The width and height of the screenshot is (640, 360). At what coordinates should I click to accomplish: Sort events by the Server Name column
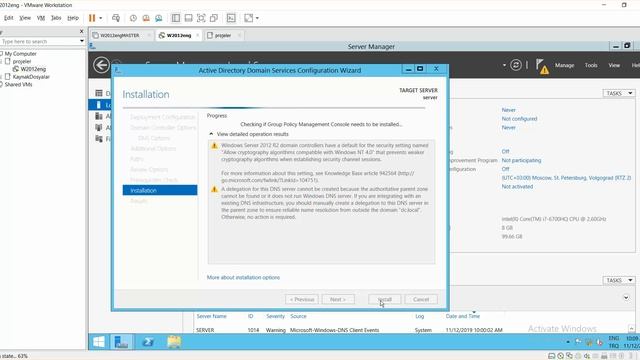[x=211, y=316]
